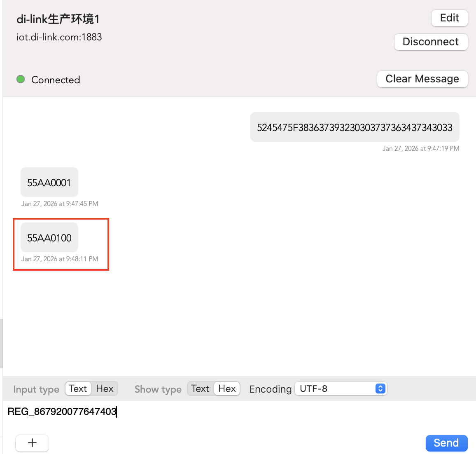476x454 pixels.
Task: Set show type to Hex
Action: click(x=227, y=388)
